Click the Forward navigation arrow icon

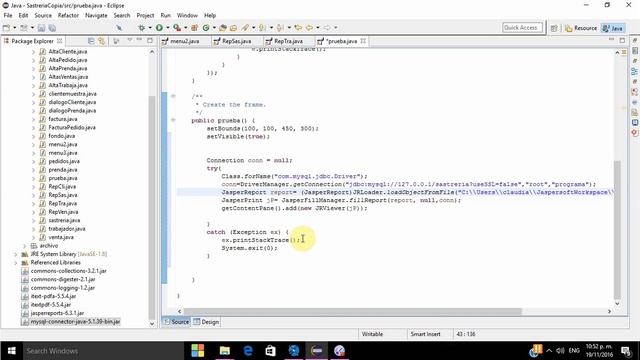[327, 28]
